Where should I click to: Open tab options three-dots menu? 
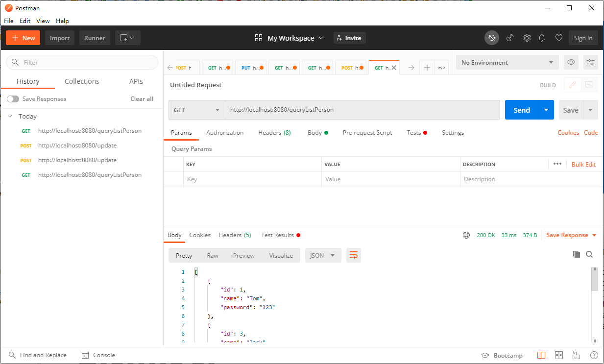click(441, 68)
